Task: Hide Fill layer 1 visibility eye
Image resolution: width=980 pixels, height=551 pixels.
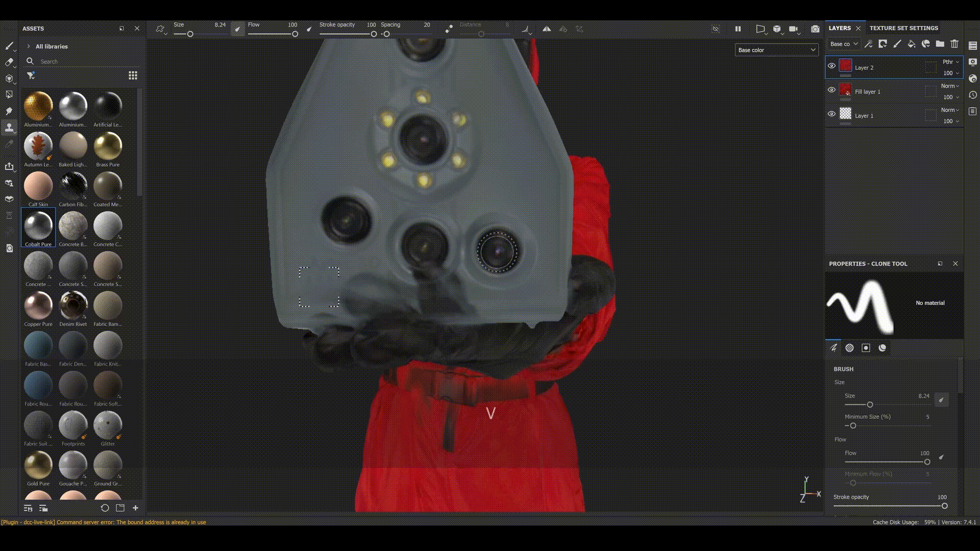Action: click(x=831, y=90)
